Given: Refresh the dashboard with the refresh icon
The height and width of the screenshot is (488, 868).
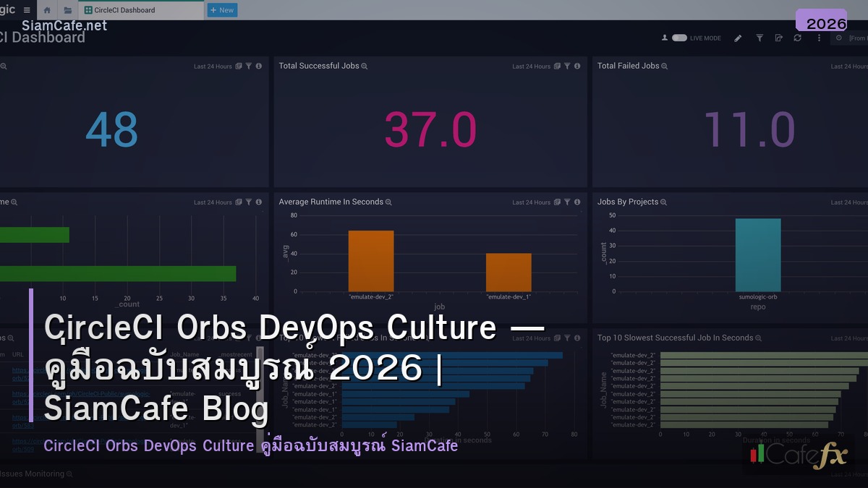Looking at the screenshot, I should point(798,38).
